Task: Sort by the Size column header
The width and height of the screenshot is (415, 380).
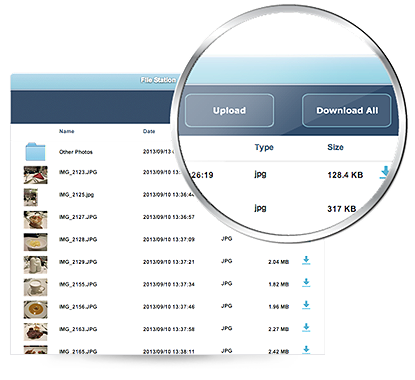Action: point(335,147)
